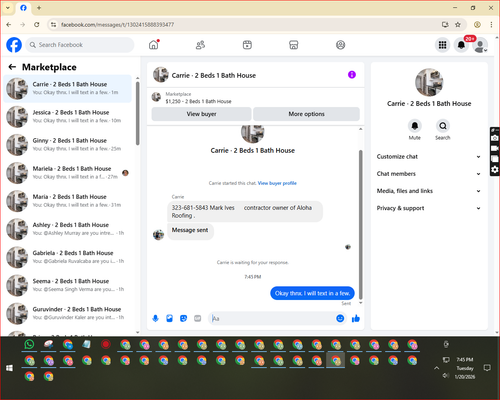Click Carrie's message with phone number
500x400 pixels.
245,211
